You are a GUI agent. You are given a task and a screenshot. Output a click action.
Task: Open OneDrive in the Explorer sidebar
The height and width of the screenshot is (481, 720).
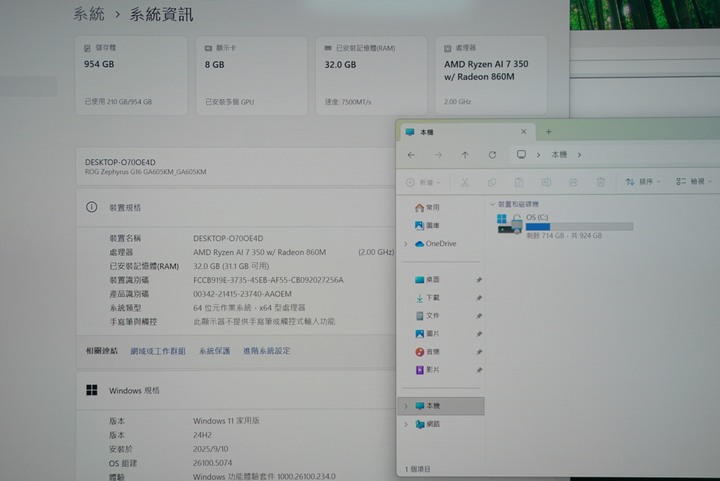pyautogui.click(x=435, y=244)
